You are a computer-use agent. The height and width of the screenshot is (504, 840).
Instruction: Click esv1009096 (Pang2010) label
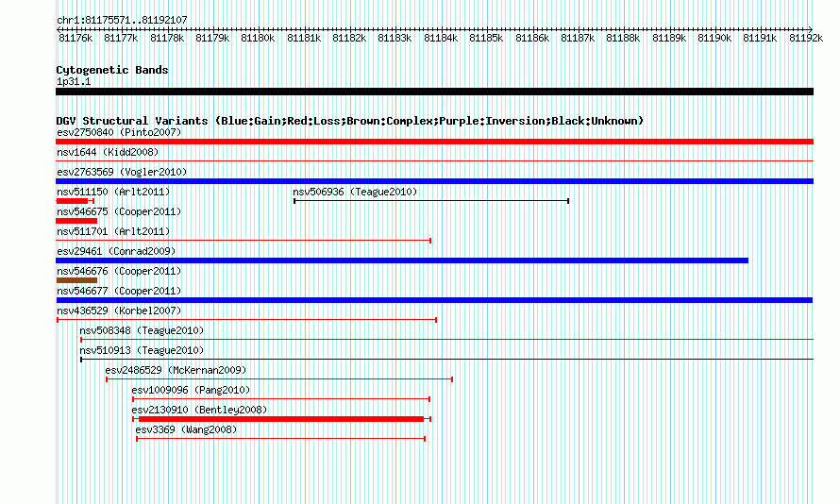pos(191,390)
